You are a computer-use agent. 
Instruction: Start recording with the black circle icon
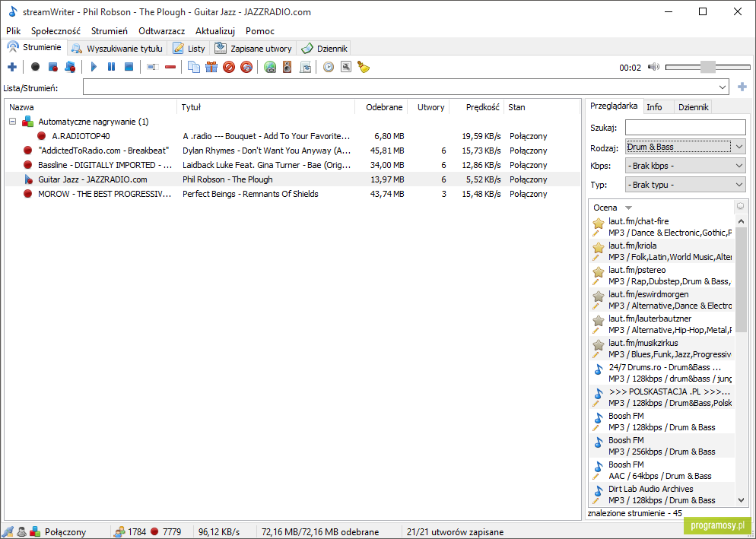35,67
